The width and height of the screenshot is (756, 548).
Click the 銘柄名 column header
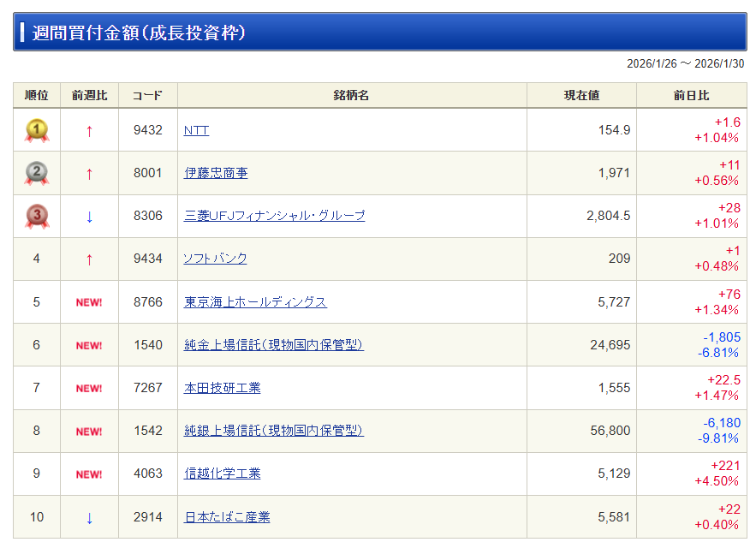click(352, 96)
